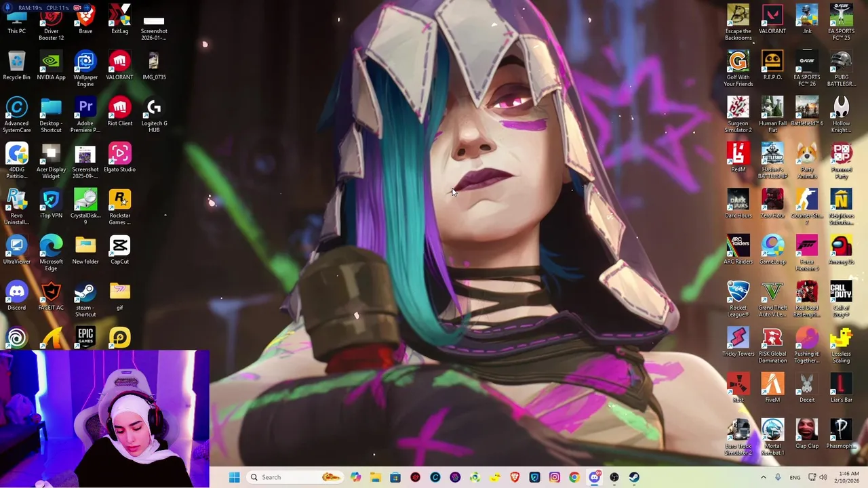
Task: Launch CapCut from the desktop
Action: pyautogui.click(x=119, y=251)
